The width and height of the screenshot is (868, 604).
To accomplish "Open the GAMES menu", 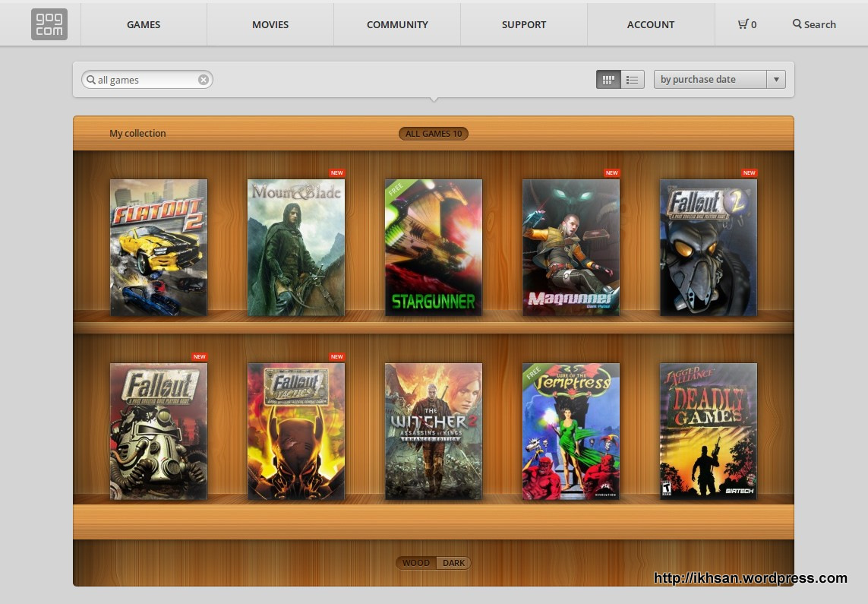I will pyautogui.click(x=144, y=24).
